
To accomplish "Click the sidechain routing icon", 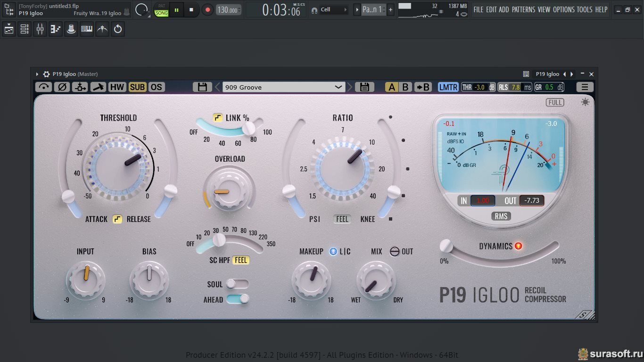I will coord(80,87).
